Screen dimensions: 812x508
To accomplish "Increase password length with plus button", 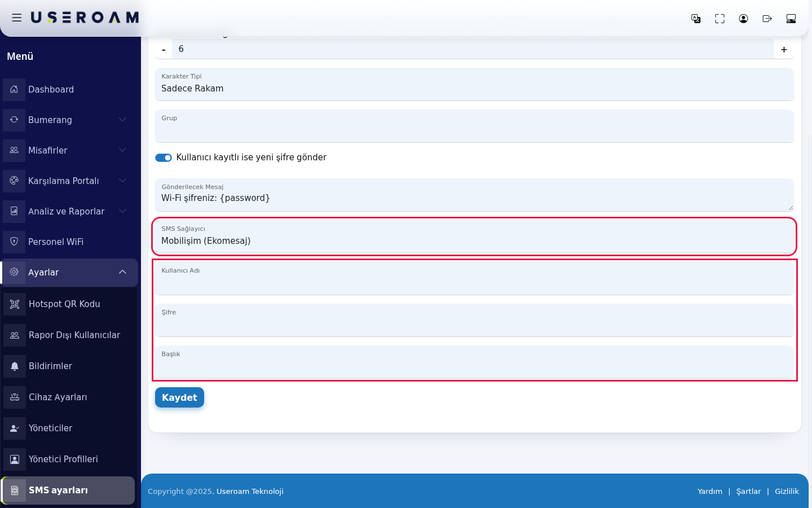I will click(784, 50).
